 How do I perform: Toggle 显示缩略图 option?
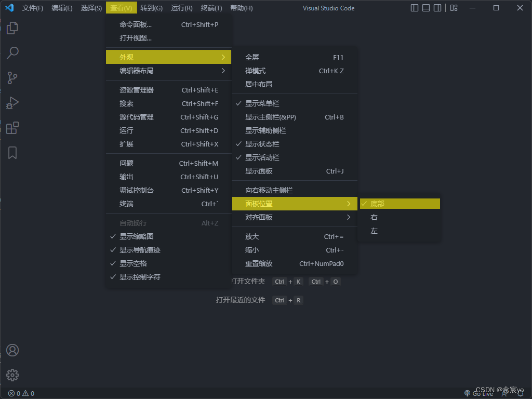click(169, 236)
